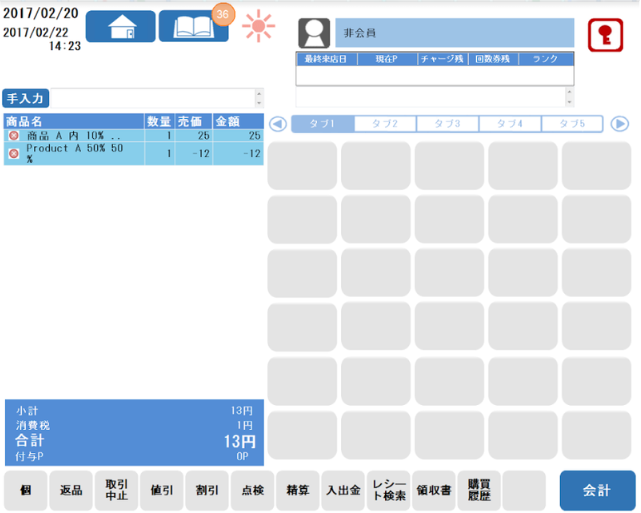Switch to タブ1 tab

click(322, 124)
